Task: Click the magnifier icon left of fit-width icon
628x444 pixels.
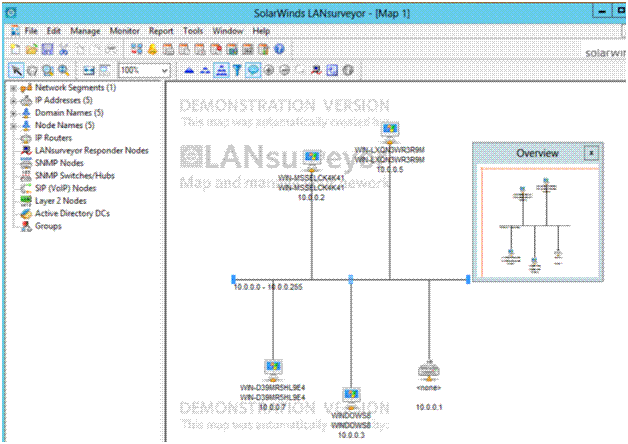Action: (64, 71)
